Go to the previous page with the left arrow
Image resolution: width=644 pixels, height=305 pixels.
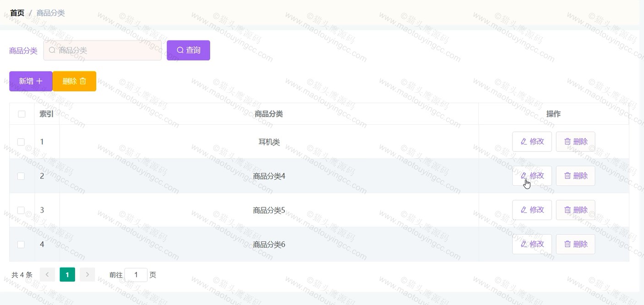click(47, 275)
